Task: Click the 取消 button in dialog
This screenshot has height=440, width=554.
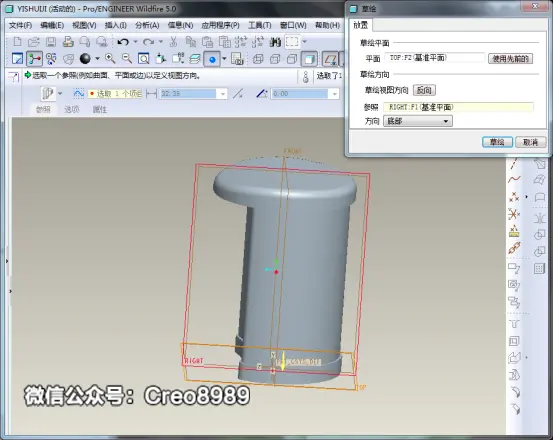Action: (530, 142)
